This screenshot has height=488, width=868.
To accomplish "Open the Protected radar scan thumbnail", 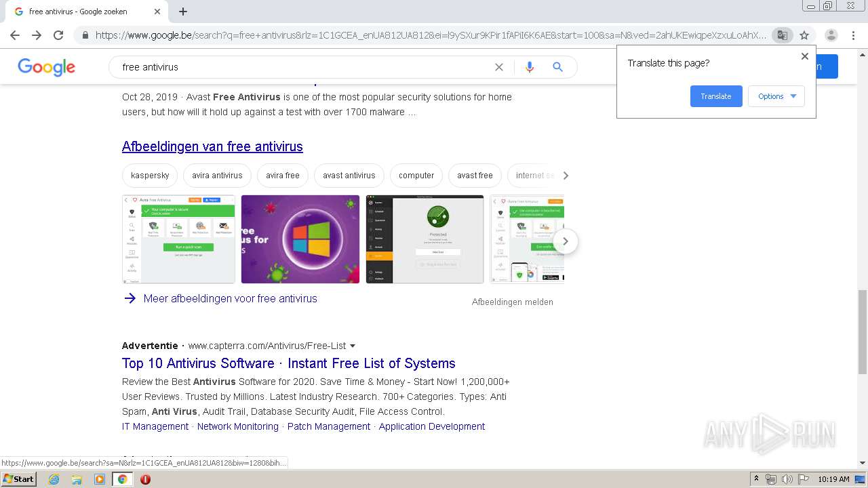I will (425, 239).
